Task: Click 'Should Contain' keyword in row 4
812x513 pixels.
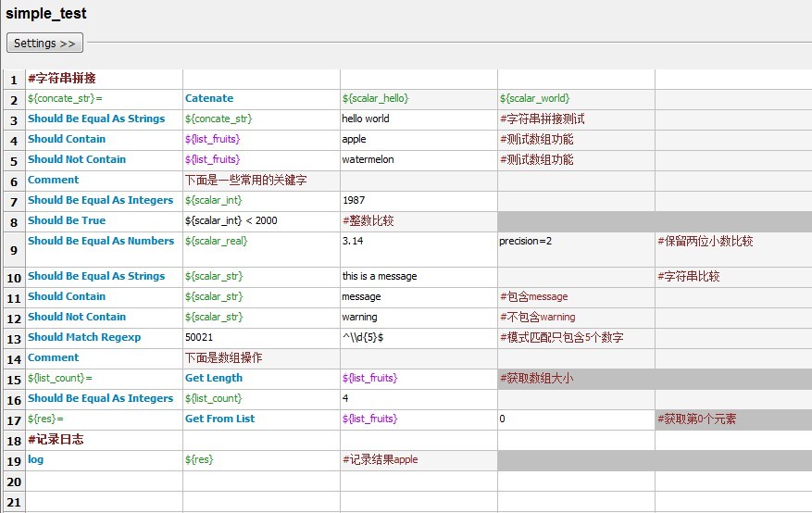Action: (104, 140)
